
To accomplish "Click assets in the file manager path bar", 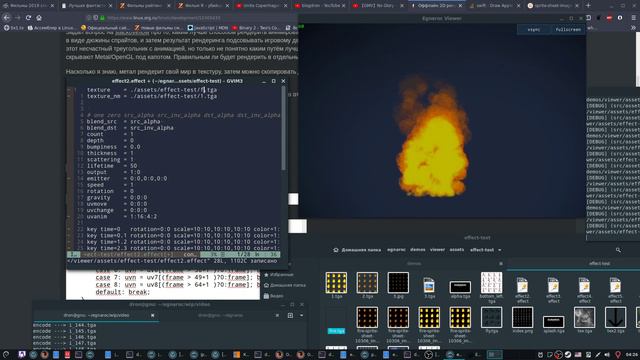I will click(457, 249).
